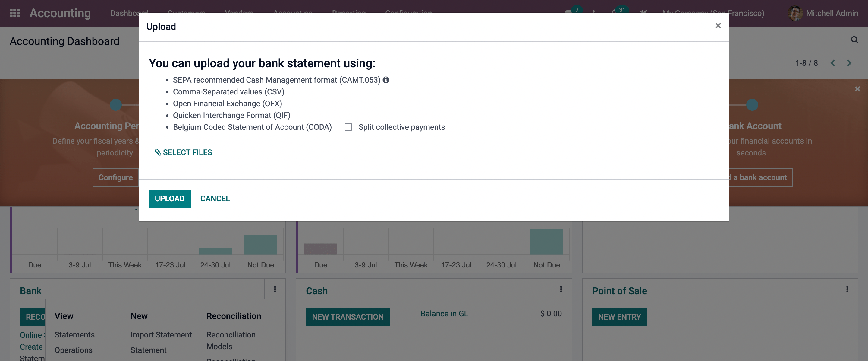
Task: Click CANCEL in the Upload dialog
Action: [x=215, y=199]
